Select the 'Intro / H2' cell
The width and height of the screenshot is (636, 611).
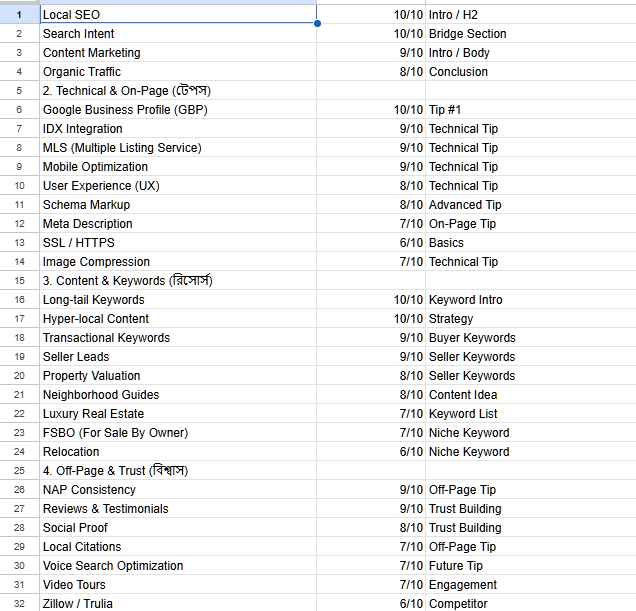point(531,15)
